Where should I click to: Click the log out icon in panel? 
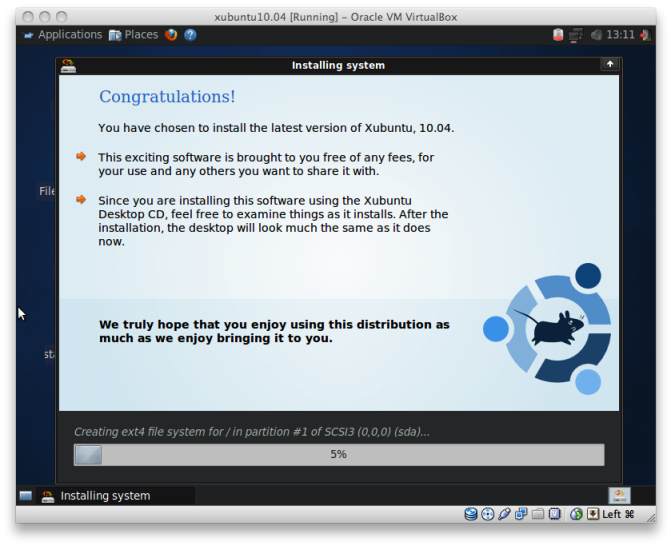[645, 35]
